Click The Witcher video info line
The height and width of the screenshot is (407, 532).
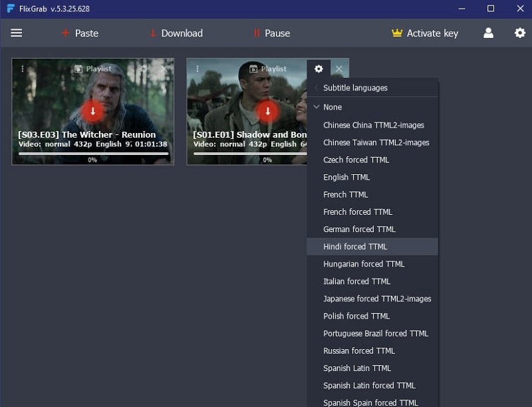(x=92, y=144)
